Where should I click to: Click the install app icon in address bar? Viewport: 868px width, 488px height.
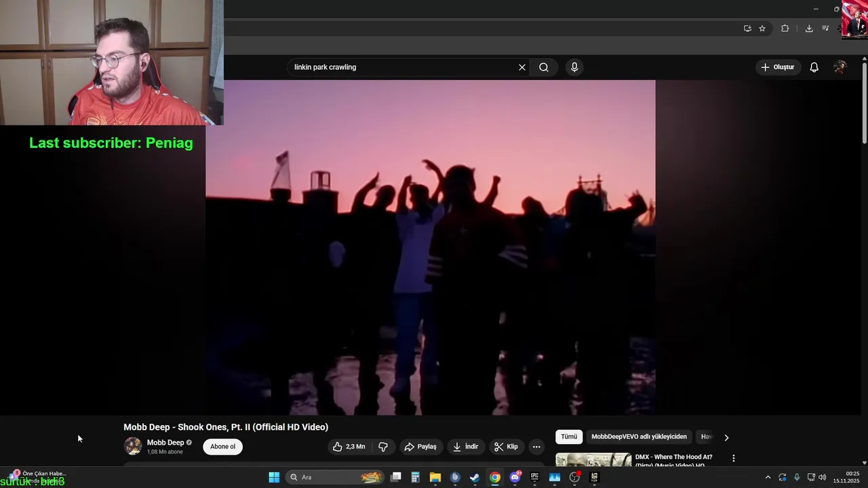coord(747,28)
